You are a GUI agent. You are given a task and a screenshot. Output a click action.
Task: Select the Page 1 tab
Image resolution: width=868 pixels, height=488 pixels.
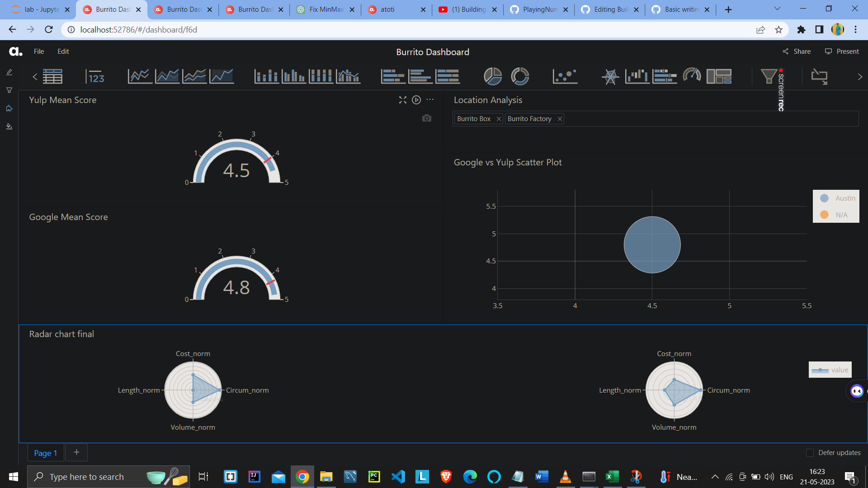[x=45, y=453]
